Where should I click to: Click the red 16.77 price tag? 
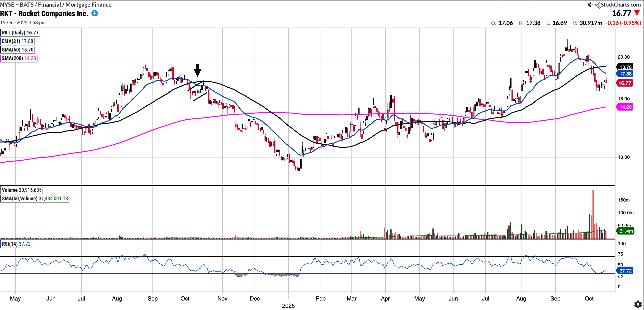625,83
